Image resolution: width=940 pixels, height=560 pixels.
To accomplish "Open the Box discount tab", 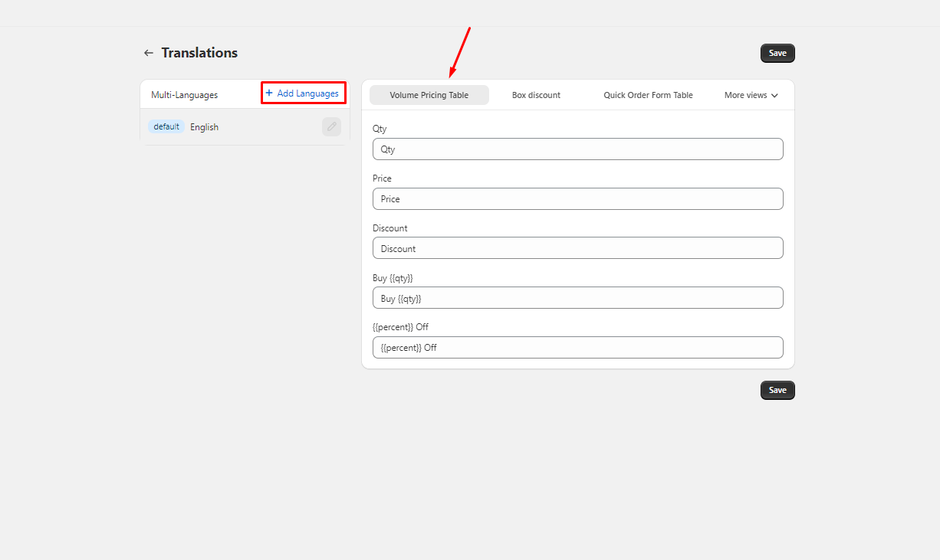I will click(x=536, y=95).
